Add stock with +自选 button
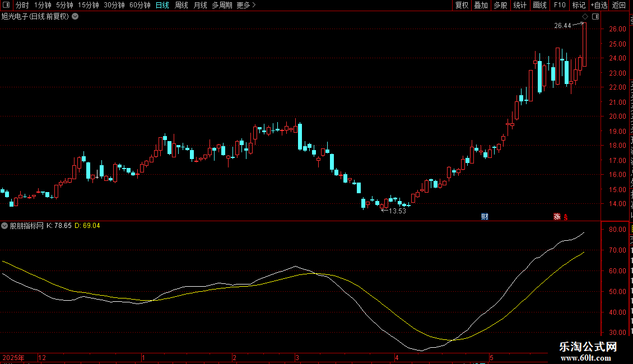633x364 pixels. [599, 5]
